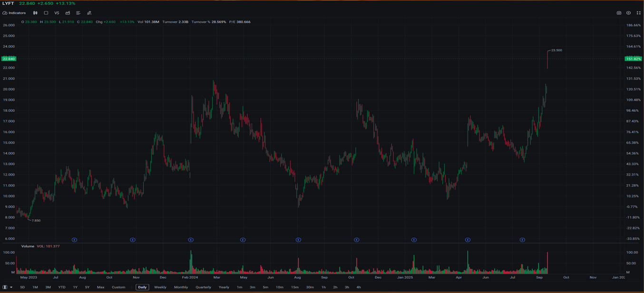This screenshot has height=293, width=644.
Task: Click the Turnover 2.33B value
Action: point(175,22)
